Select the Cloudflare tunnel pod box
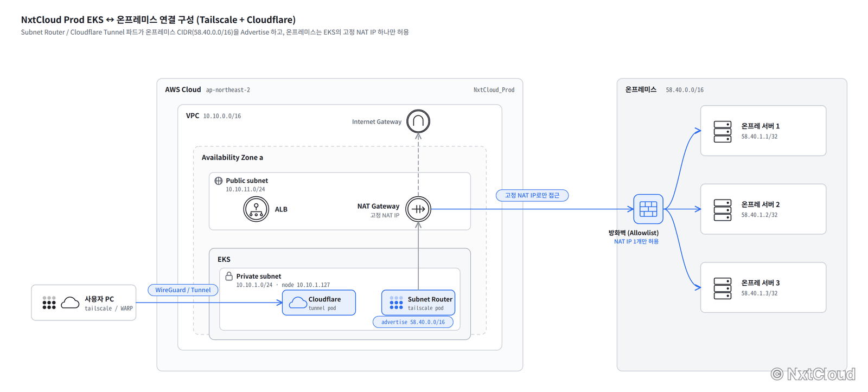 pyautogui.click(x=319, y=303)
